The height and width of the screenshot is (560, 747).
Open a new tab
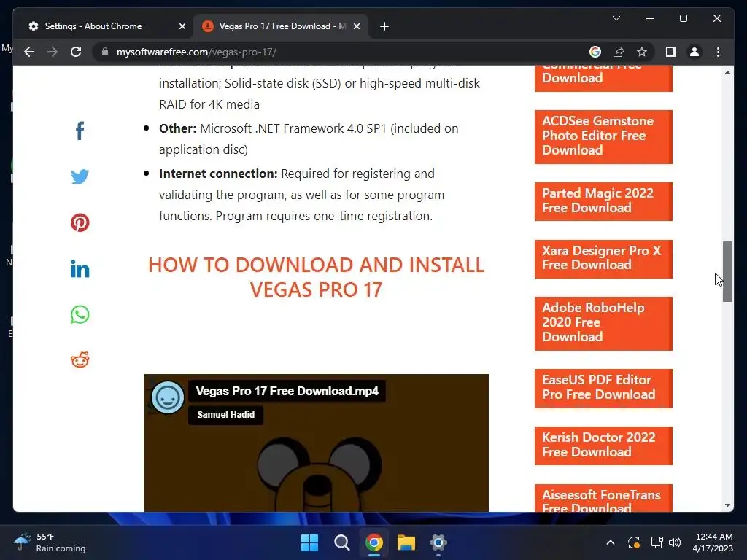384,26
